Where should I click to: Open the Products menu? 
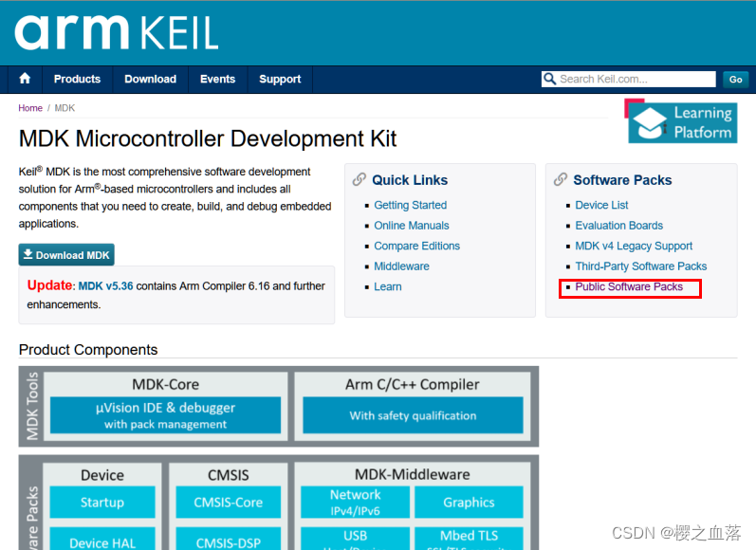click(x=77, y=79)
